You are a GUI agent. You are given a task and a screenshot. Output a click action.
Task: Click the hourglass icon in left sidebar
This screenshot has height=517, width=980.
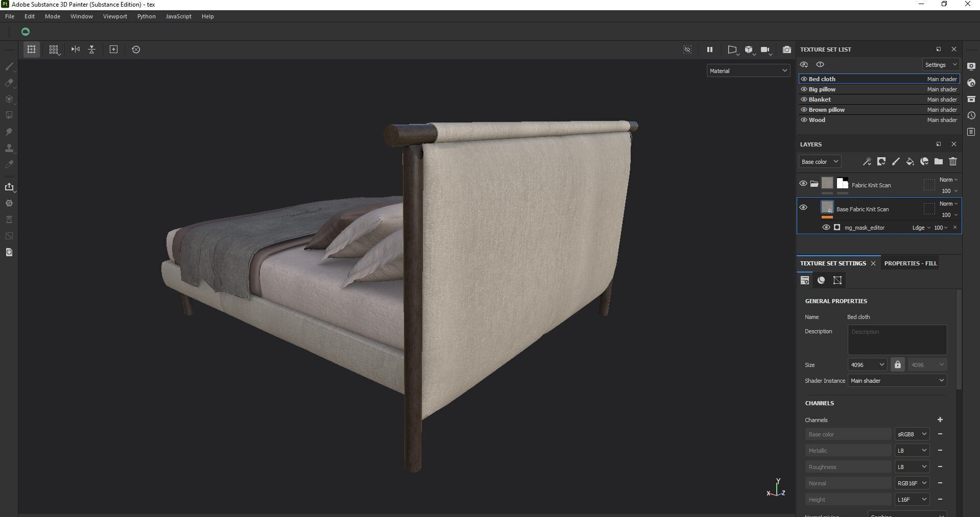(9, 219)
